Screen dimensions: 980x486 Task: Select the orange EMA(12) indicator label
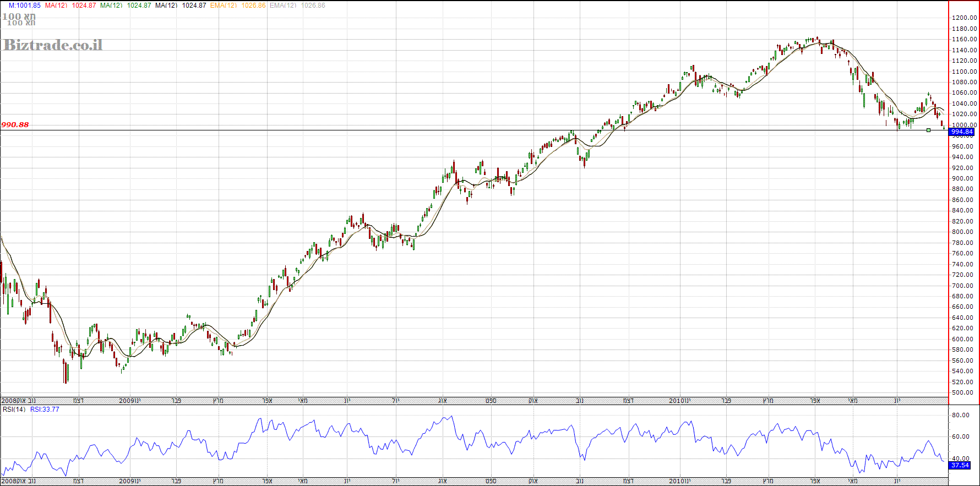224,6
